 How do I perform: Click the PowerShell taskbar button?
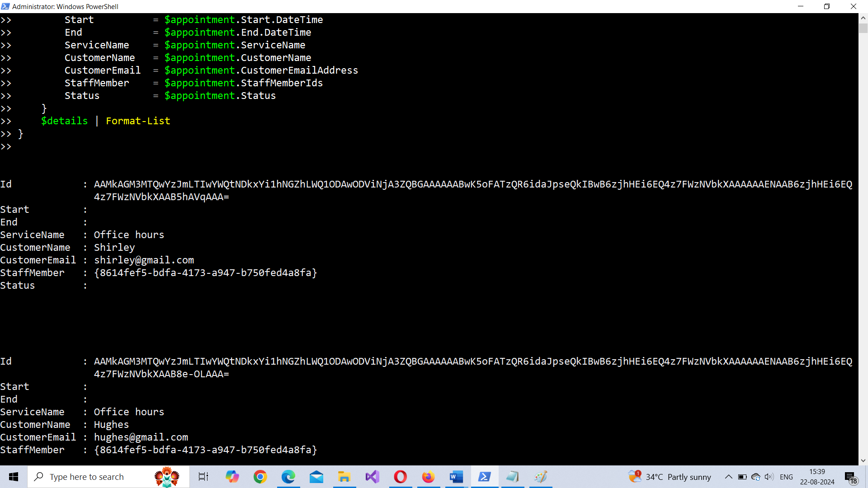click(x=485, y=477)
